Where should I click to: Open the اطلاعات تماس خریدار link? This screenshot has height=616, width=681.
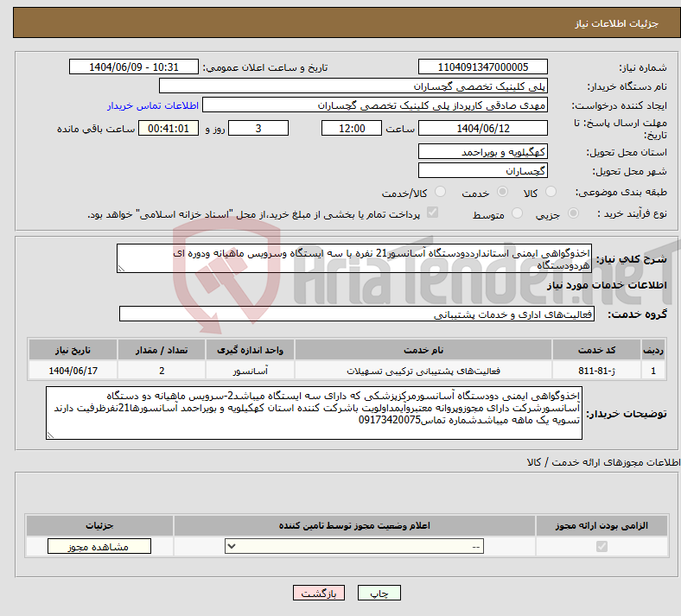tap(153, 106)
